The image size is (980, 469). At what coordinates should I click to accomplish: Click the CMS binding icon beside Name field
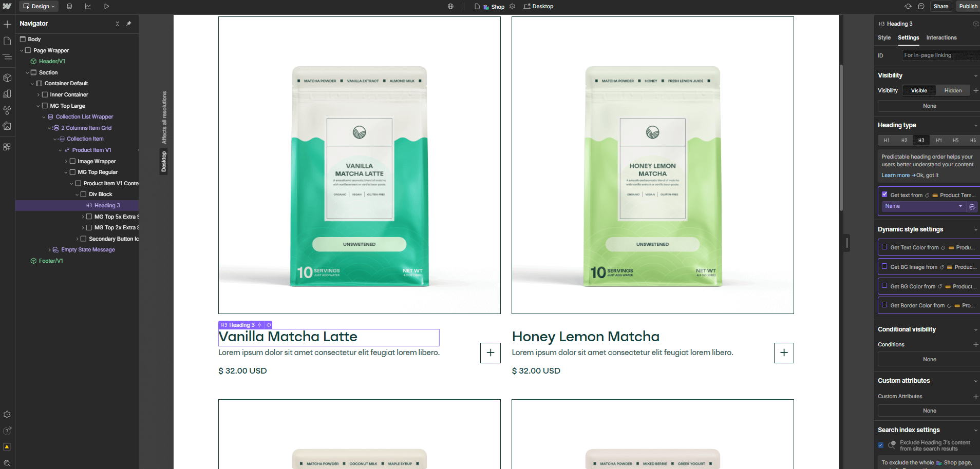coord(972,206)
